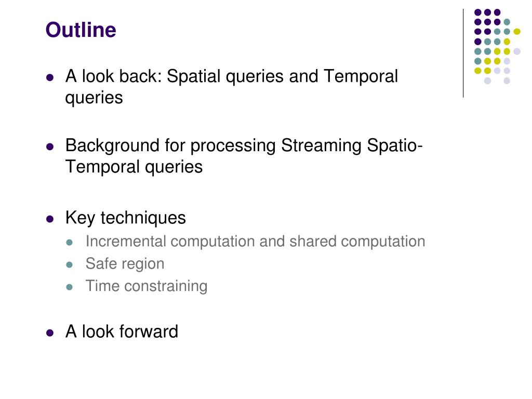Click teal bullet before 'Incremental computation'
This screenshot has width=532, height=399.
70,243
